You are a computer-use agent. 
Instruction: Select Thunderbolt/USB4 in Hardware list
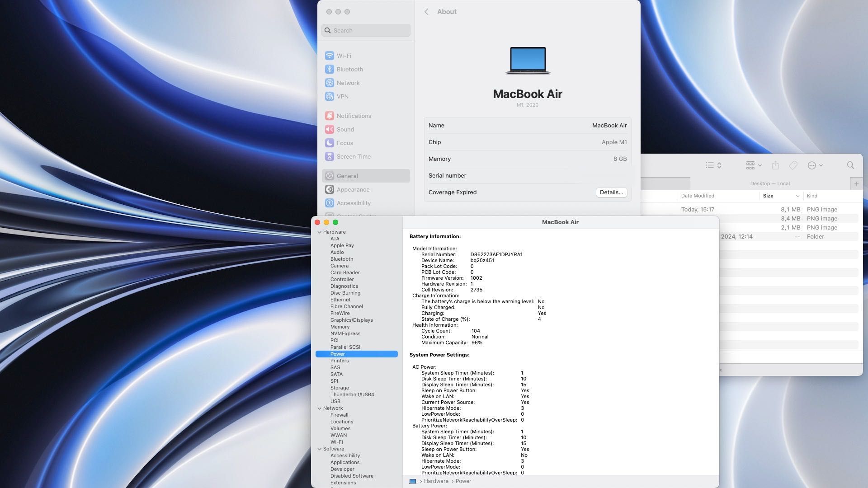point(352,394)
